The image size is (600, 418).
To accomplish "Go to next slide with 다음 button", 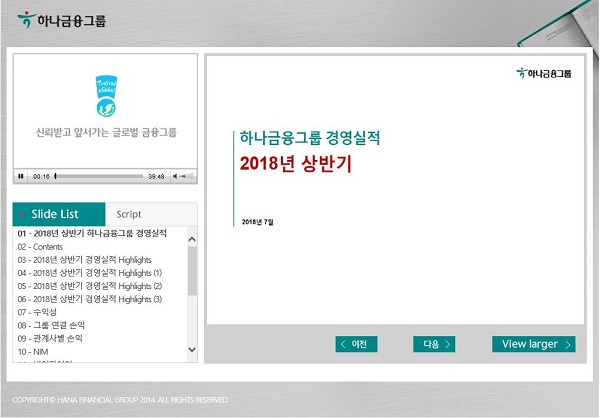I will 434,344.
